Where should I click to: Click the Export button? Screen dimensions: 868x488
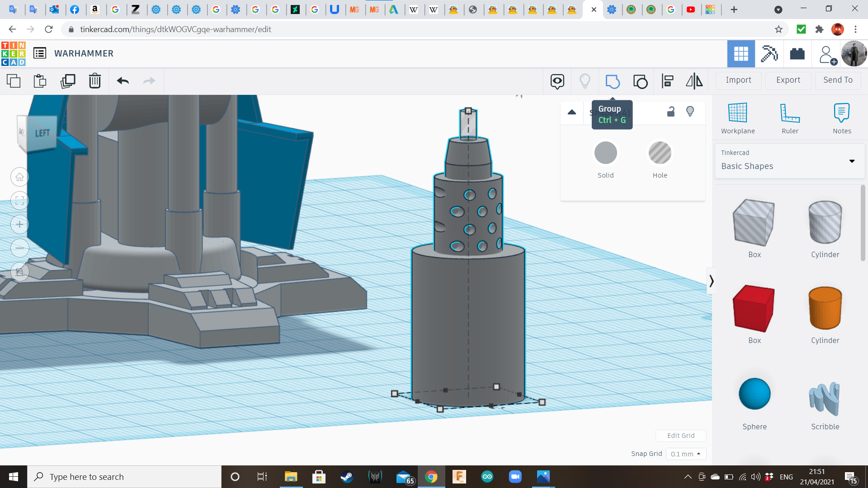click(x=788, y=80)
